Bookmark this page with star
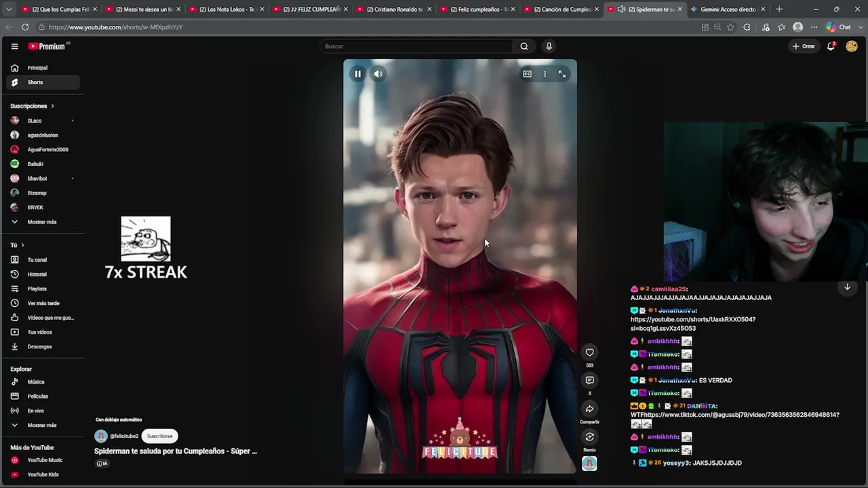The image size is (868, 488). pos(730,27)
